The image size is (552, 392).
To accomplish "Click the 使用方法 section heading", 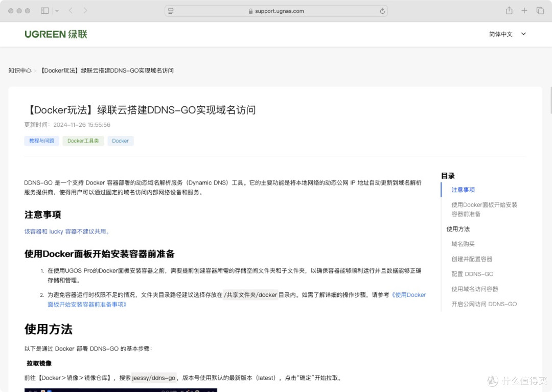I will 48,329.
